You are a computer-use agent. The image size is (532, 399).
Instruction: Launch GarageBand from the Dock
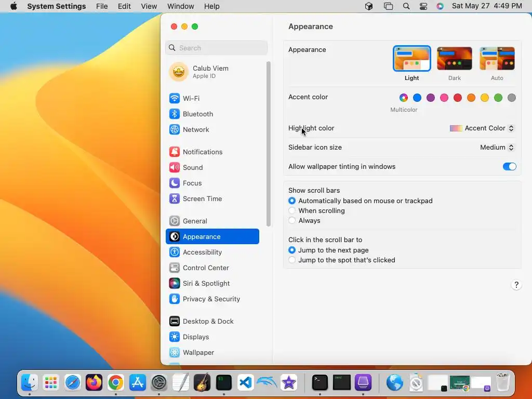[202, 383]
